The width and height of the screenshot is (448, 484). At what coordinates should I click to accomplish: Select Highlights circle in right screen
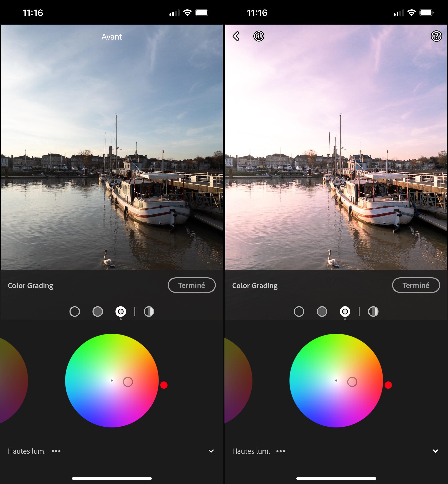tap(345, 311)
